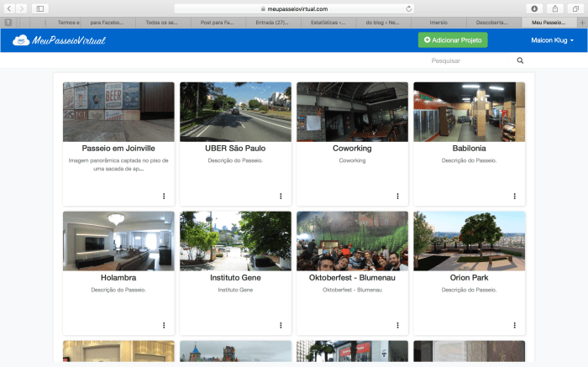Open options menu for UBER São Paulo card
This screenshot has width=588, height=367.
pos(281,196)
